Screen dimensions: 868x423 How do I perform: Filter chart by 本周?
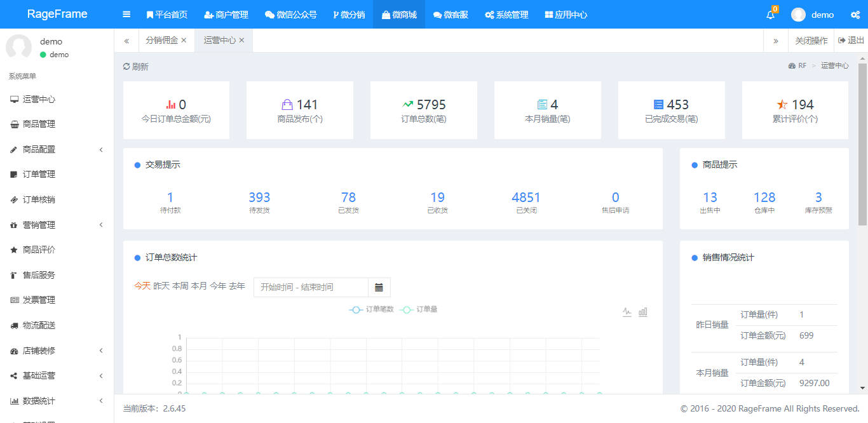coord(180,286)
